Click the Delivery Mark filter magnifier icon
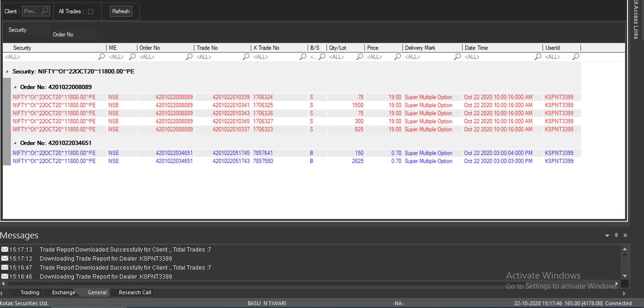Image resolution: width=644 pixels, height=308 pixels. click(x=458, y=57)
